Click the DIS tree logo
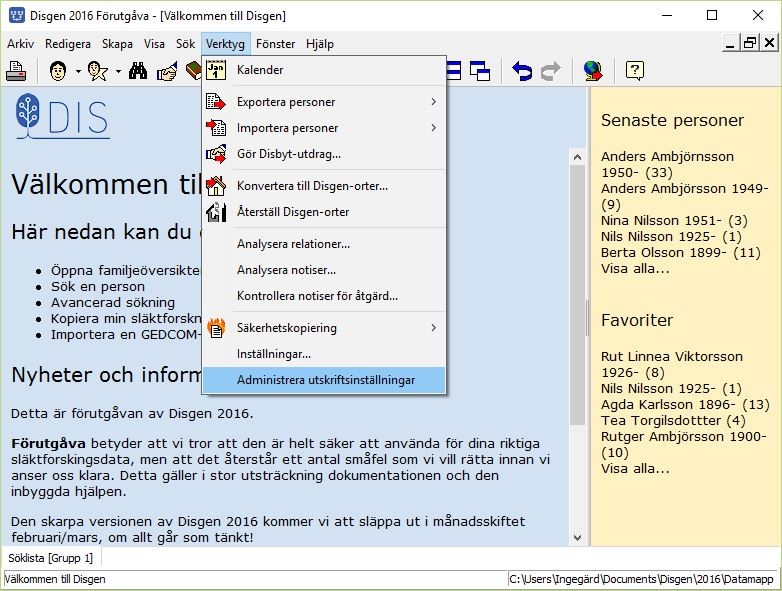 (x=63, y=116)
